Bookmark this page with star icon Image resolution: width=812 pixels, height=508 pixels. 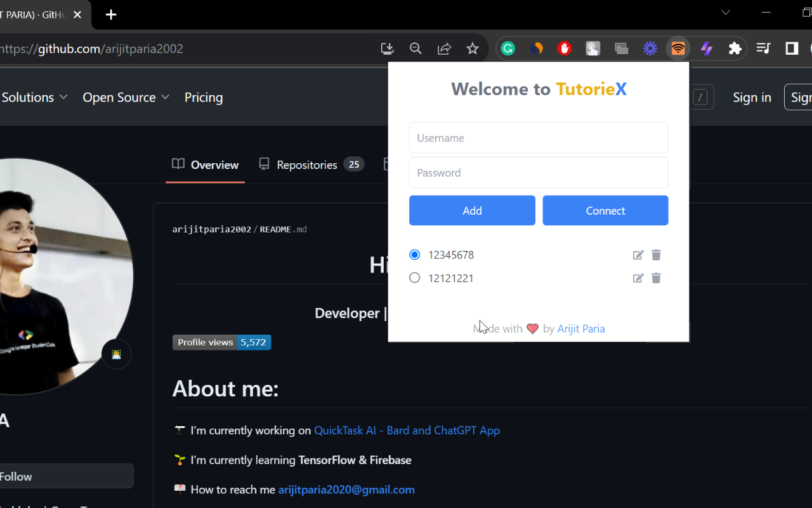[473, 48]
